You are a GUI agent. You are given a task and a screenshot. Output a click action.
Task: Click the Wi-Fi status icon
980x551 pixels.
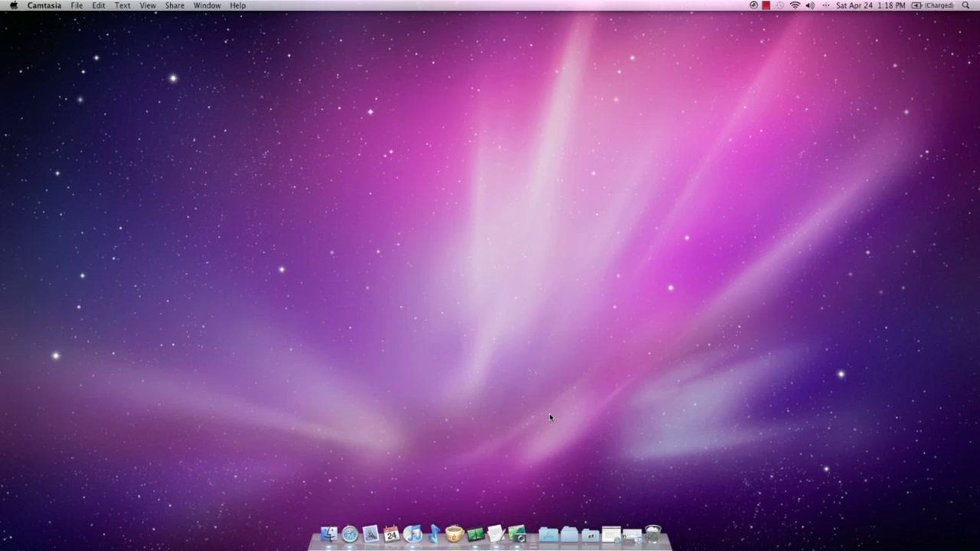coord(795,5)
